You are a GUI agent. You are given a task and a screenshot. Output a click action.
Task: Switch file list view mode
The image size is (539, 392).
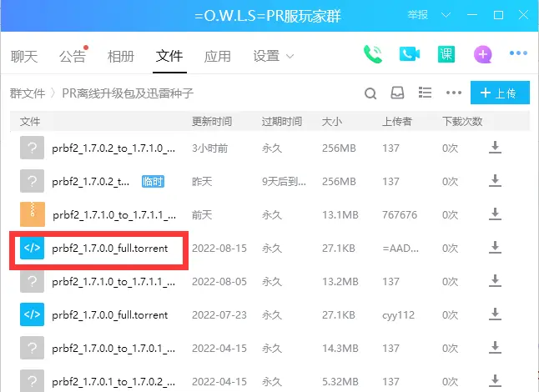pos(426,93)
